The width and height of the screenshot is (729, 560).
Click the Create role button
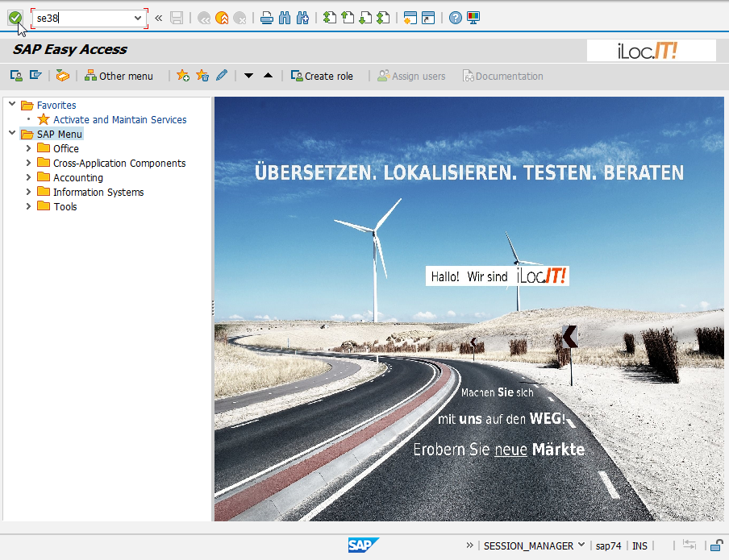click(x=322, y=76)
